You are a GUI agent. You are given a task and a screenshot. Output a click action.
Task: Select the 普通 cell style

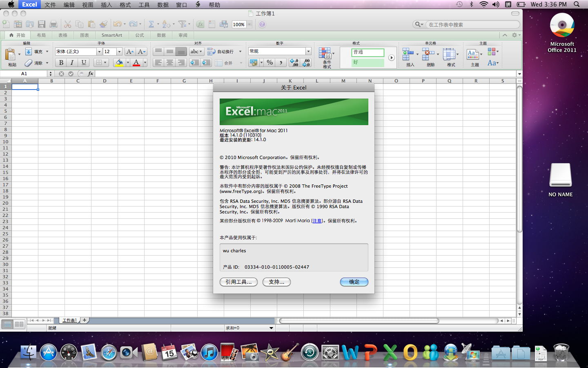pyautogui.click(x=367, y=52)
